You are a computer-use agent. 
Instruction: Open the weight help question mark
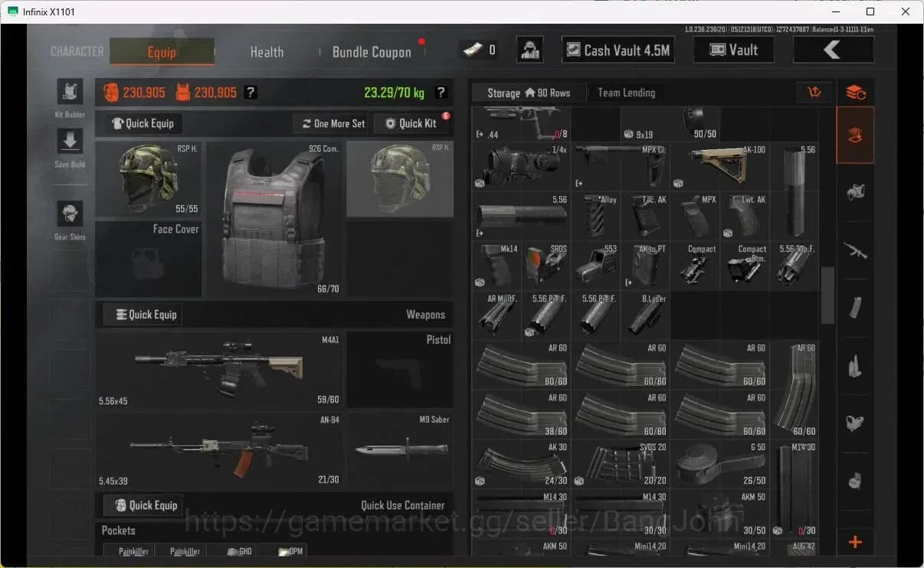(441, 93)
